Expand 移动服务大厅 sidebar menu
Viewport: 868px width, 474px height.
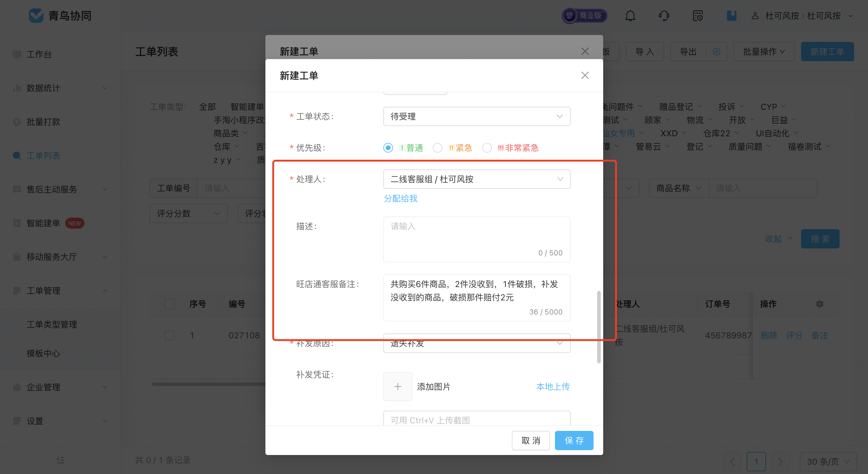60,257
